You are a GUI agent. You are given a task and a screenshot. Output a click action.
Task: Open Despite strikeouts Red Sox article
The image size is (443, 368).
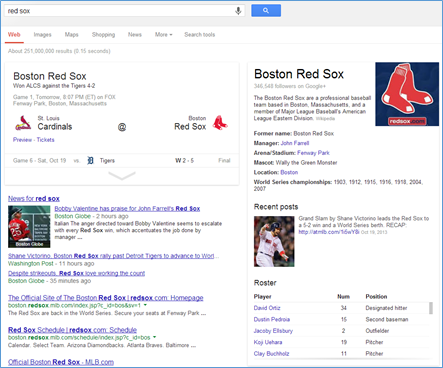point(76,273)
